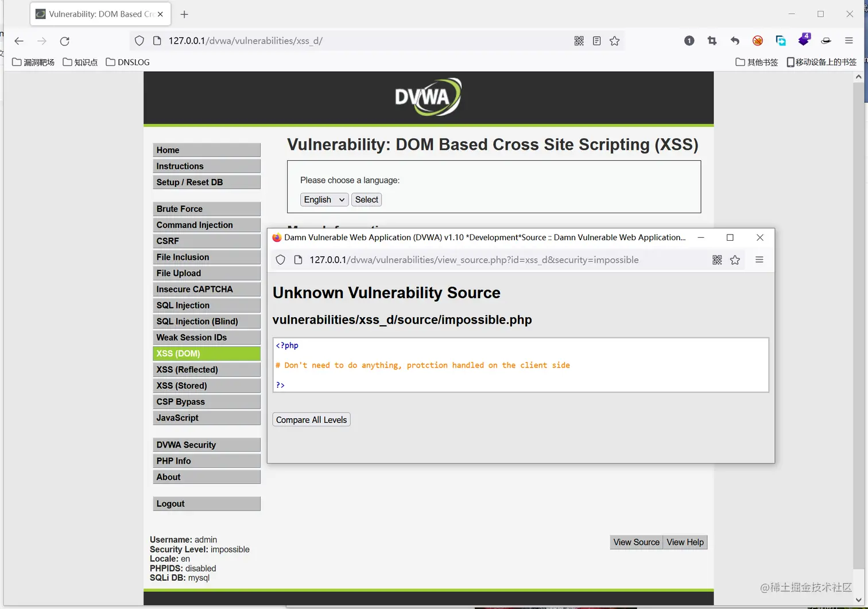Open the CSP Bypass page

[207, 402]
